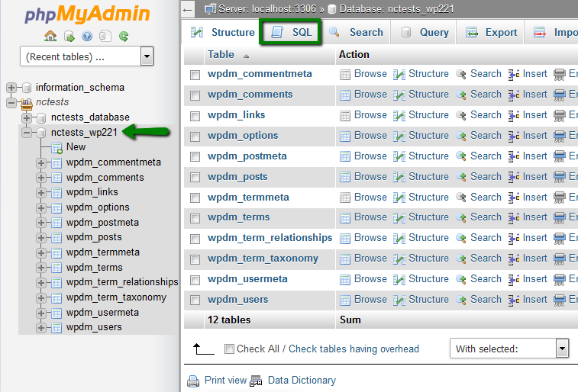The image size is (578, 392).
Task: Collapse nctests_wp221 tree node
Action: (26, 133)
